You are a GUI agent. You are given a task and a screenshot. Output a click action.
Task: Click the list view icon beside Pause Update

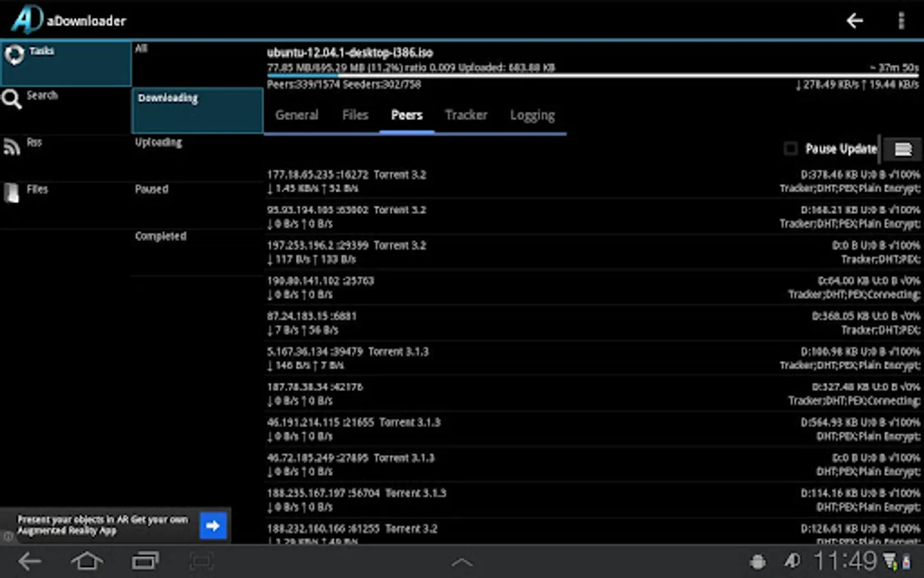click(x=903, y=150)
